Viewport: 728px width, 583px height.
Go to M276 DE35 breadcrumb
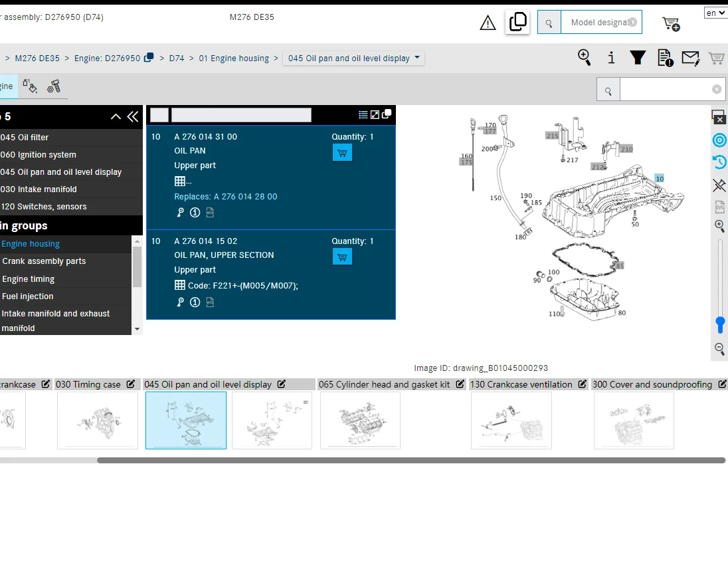(37, 58)
